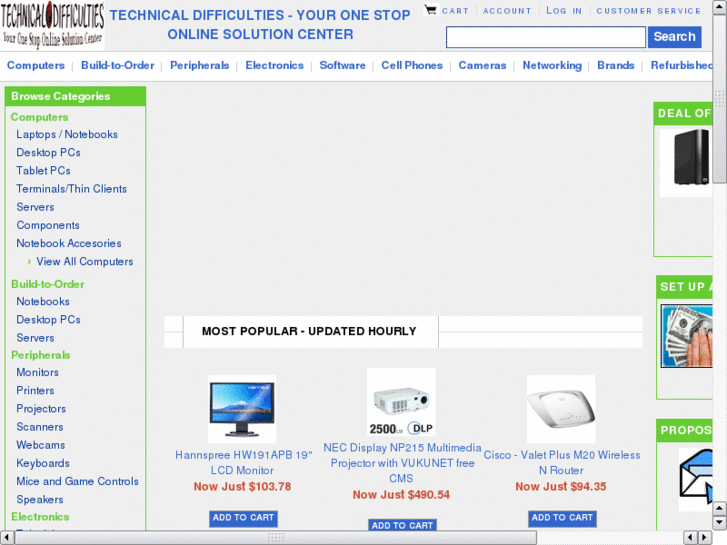The height and width of the screenshot is (545, 727).
Task: Open Mice and Game Controls category
Action: pos(77,481)
